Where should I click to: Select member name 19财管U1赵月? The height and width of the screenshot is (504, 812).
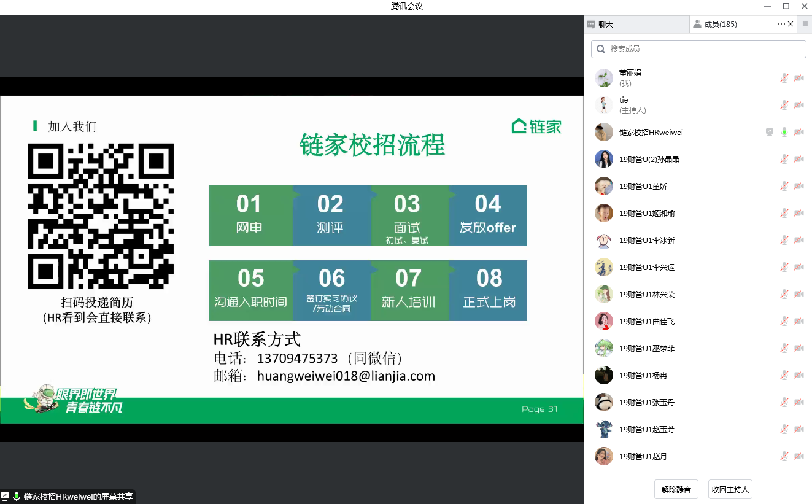point(643,456)
